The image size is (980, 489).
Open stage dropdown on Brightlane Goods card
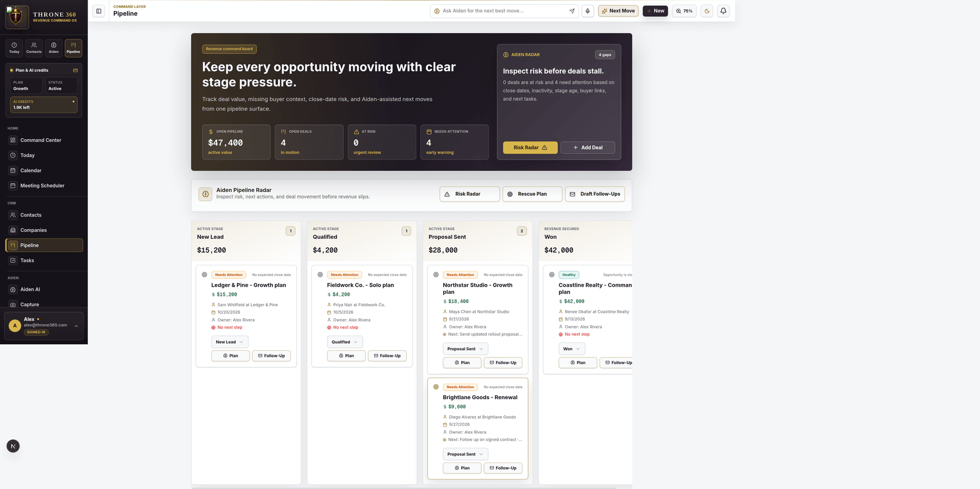point(465,454)
